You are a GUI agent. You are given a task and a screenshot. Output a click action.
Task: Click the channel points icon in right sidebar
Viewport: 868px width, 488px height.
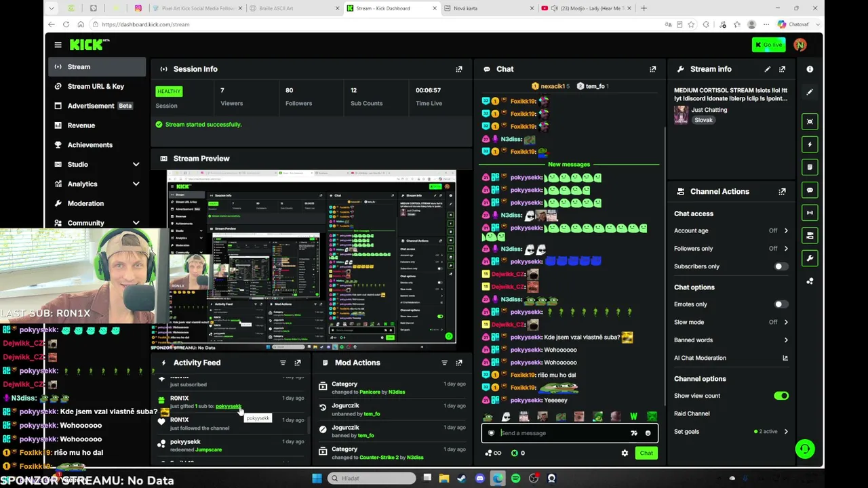[x=810, y=281]
